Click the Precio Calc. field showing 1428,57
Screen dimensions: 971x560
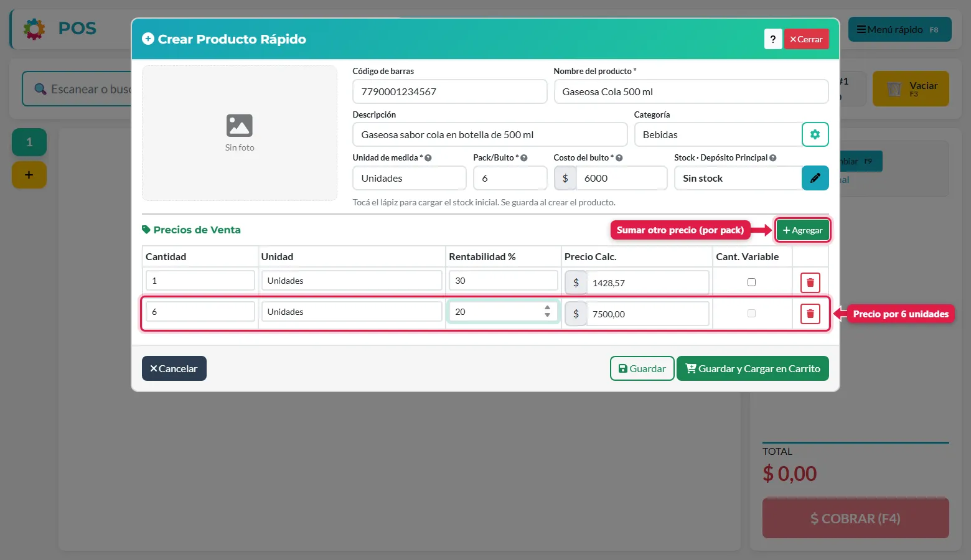(x=647, y=282)
